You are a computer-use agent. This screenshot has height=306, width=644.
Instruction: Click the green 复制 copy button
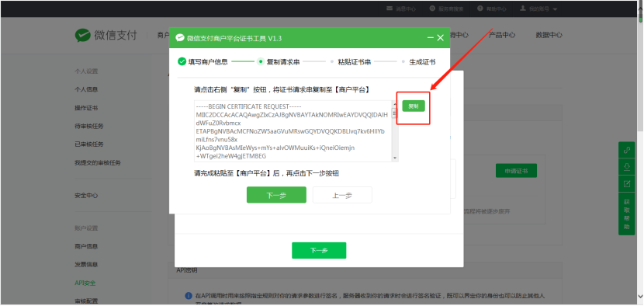click(x=414, y=106)
